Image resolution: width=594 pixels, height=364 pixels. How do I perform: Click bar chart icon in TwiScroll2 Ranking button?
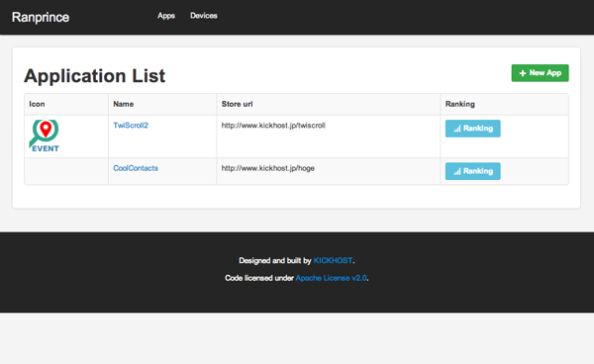click(457, 129)
